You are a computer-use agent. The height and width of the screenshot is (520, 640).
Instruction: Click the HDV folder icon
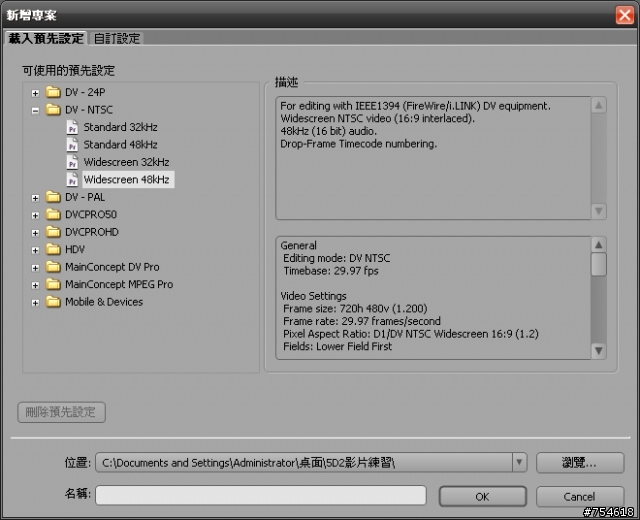tap(53, 249)
